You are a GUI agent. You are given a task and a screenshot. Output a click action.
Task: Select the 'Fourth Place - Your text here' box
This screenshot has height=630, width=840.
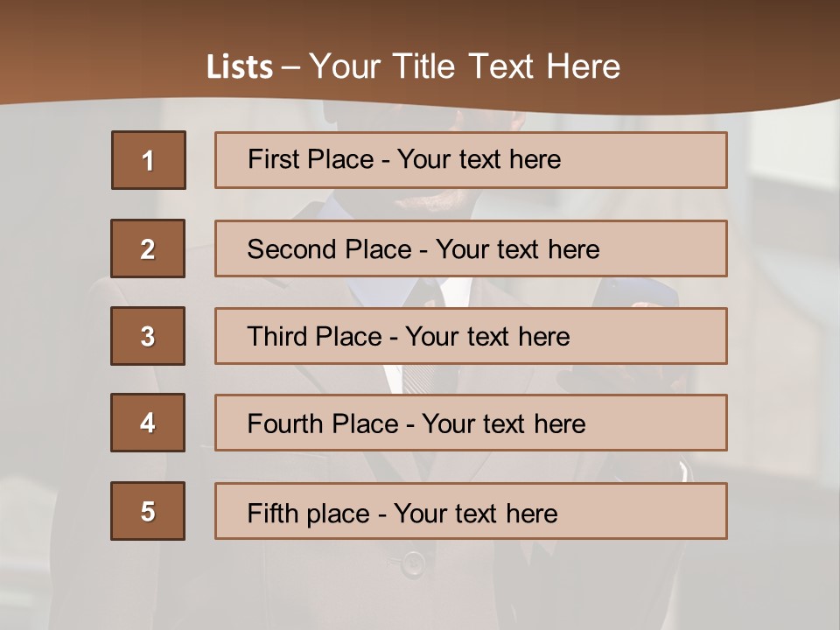[x=471, y=423]
